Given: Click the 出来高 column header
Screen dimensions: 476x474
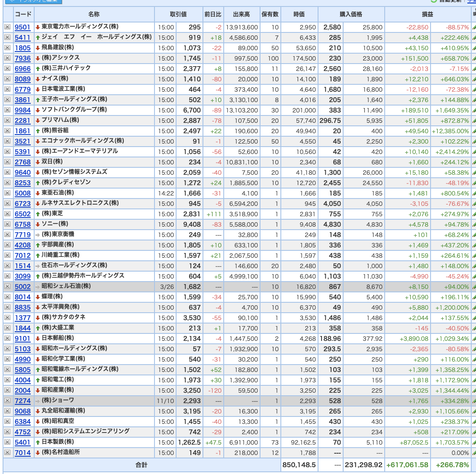Looking at the screenshot, I should coord(241,14).
